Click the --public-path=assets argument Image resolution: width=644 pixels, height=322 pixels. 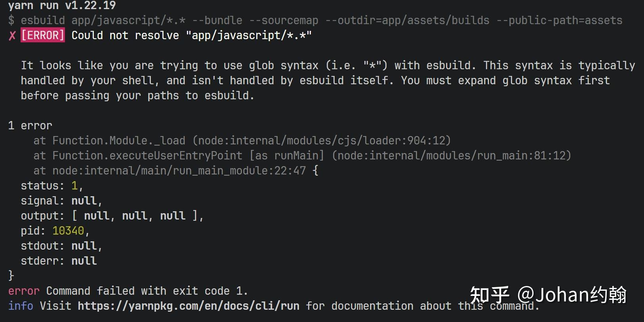(x=559, y=21)
